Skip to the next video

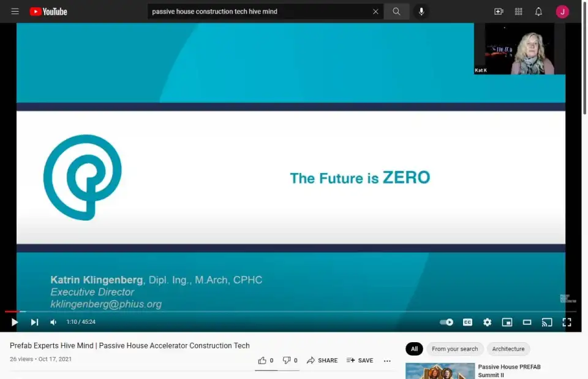point(34,322)
